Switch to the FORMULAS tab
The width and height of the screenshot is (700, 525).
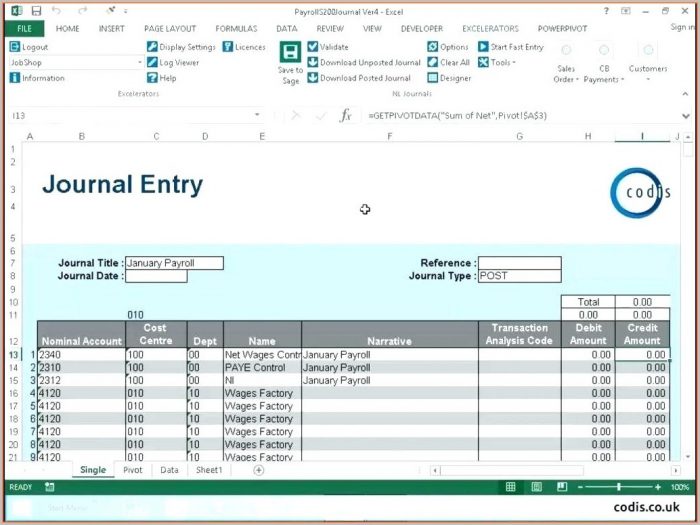point(236,29)
